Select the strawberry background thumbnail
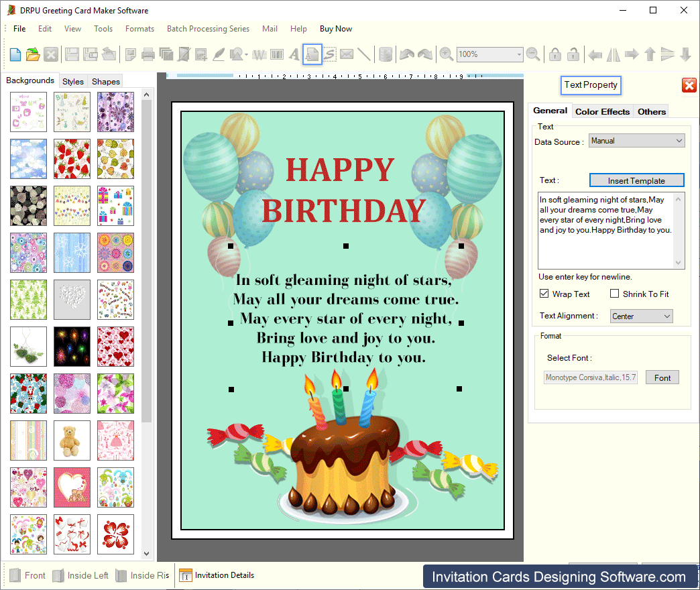The height and width of the screenshot is (590, 700). (72, 159)
